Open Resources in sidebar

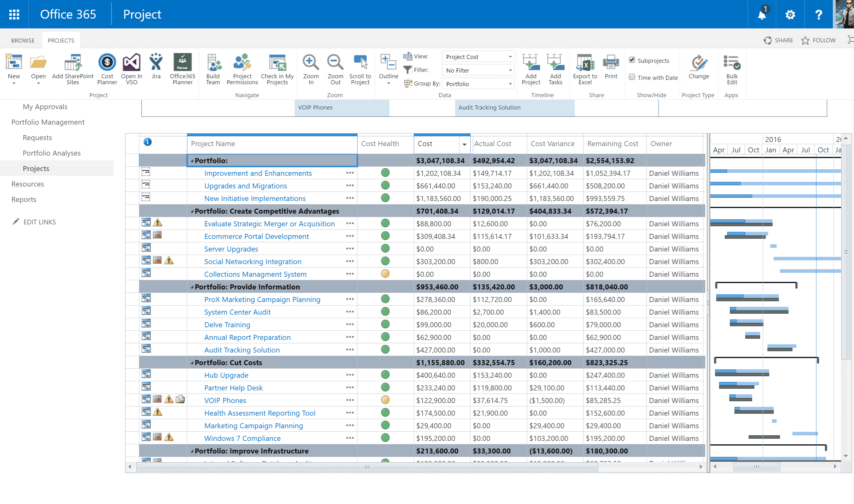[28, 184]
